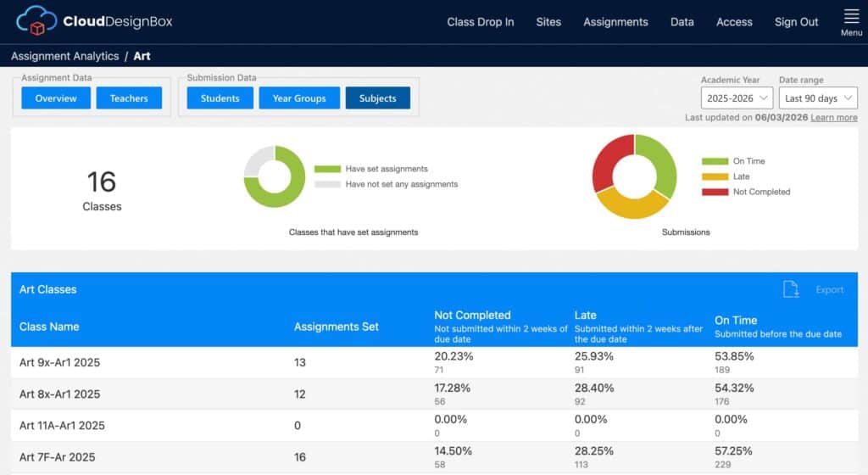The image size is (868, 475).
Task: Click the Have set assignments legend swatch
Action: pyautogui.click(x=327, y=169)
